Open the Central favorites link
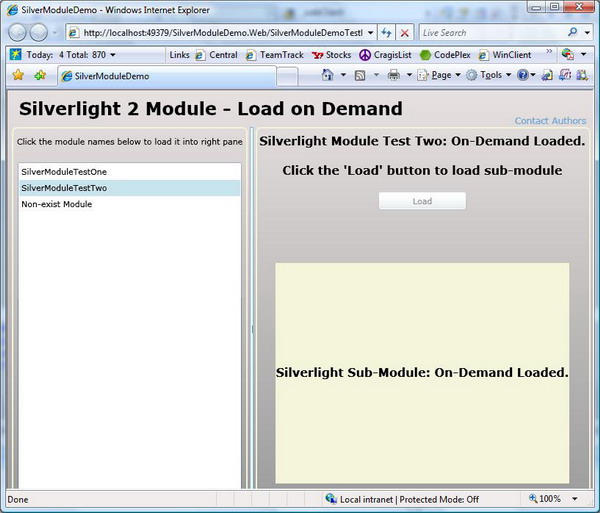 pyautogui.click(x=216, y=55)
